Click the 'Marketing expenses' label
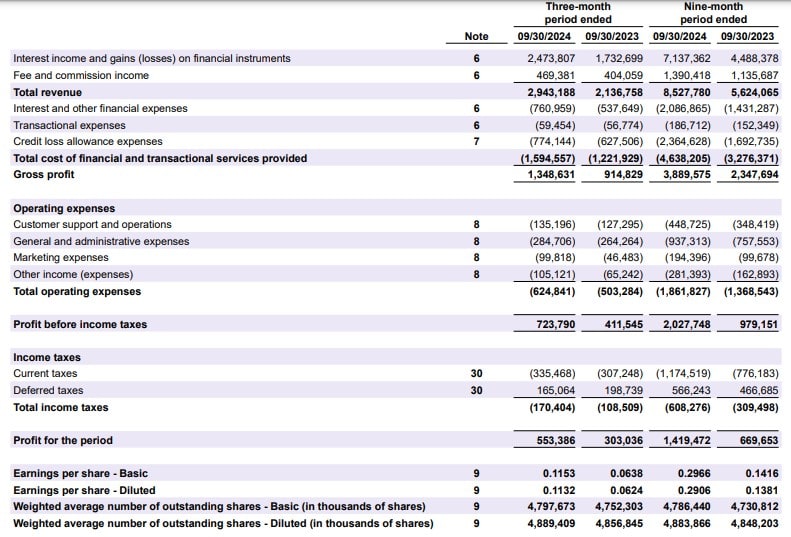Image resolution: width=791 pixels, height=537 pixels. tap(61, 258)
